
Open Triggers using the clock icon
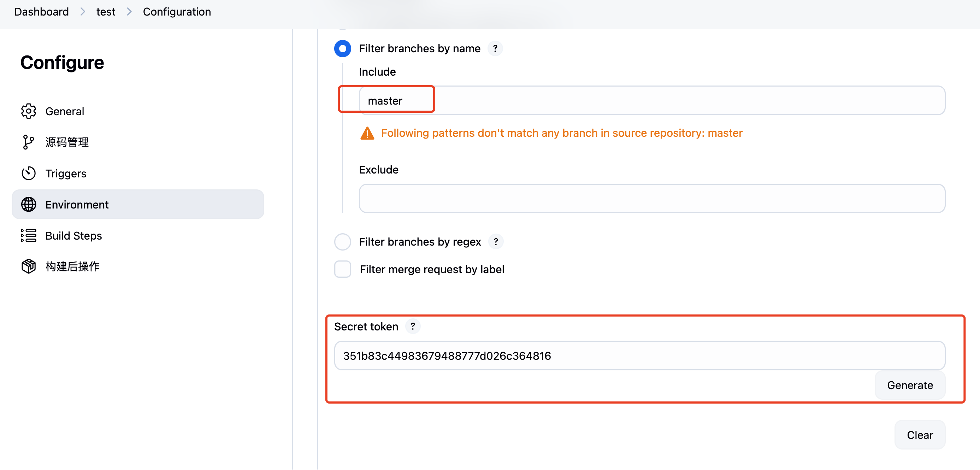click(x=29, y=173)
